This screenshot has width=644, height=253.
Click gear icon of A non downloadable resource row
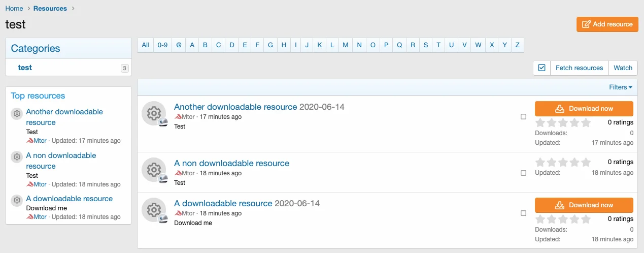(x=154, y=170)
